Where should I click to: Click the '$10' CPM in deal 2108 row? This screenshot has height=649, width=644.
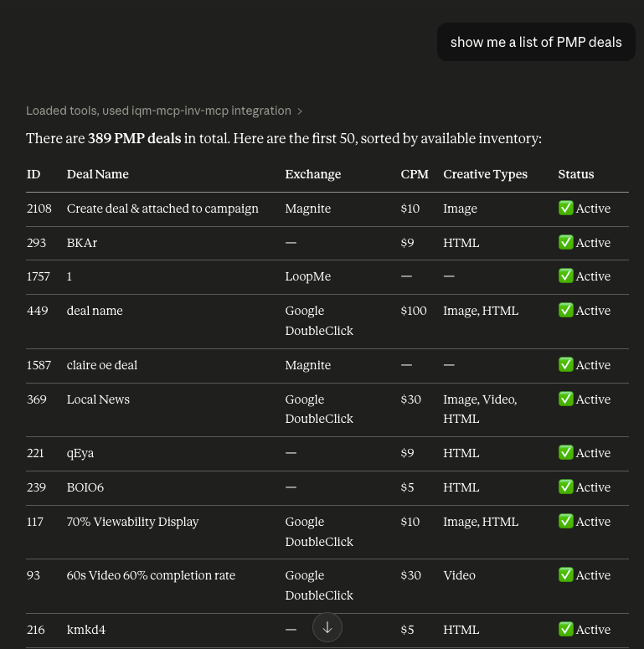[x=410, y=209]
